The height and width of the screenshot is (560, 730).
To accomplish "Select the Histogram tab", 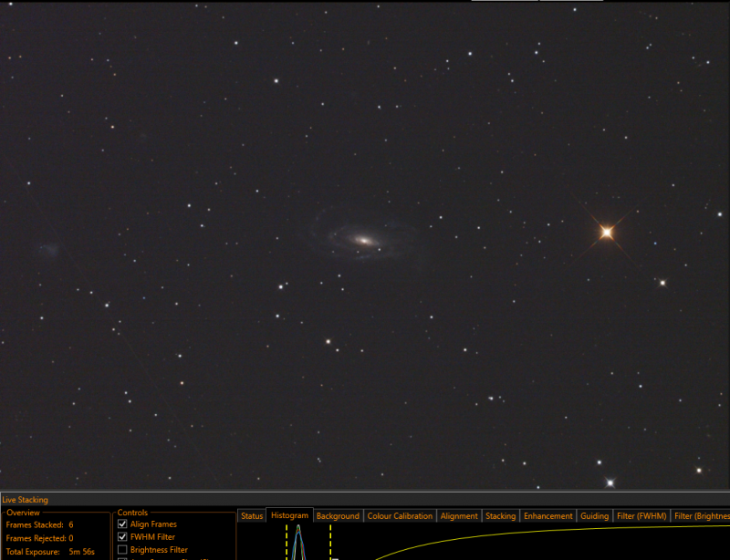I will [x=289, y=515].
